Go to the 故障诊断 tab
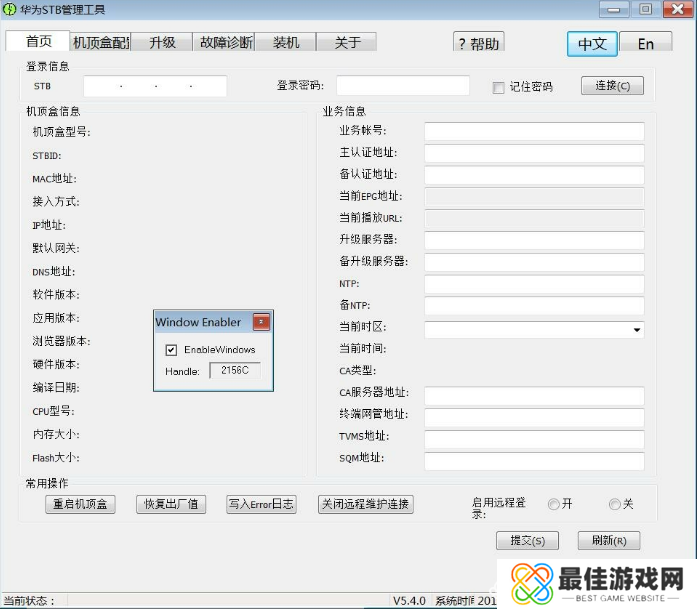The width and height of the screenshot is (697, 609). [x=225, y=42]
